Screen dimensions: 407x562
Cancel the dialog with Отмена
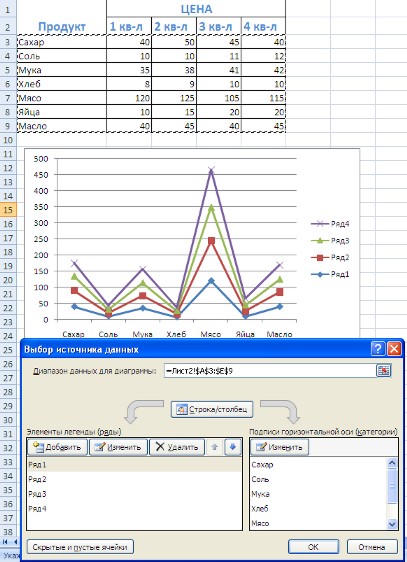372,547
